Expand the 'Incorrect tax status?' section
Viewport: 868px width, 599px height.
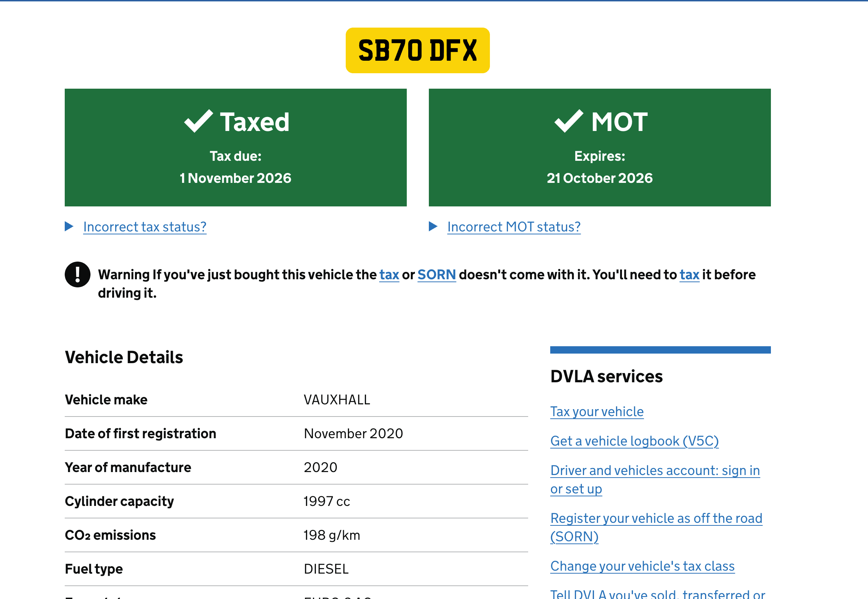click(145, 227)
